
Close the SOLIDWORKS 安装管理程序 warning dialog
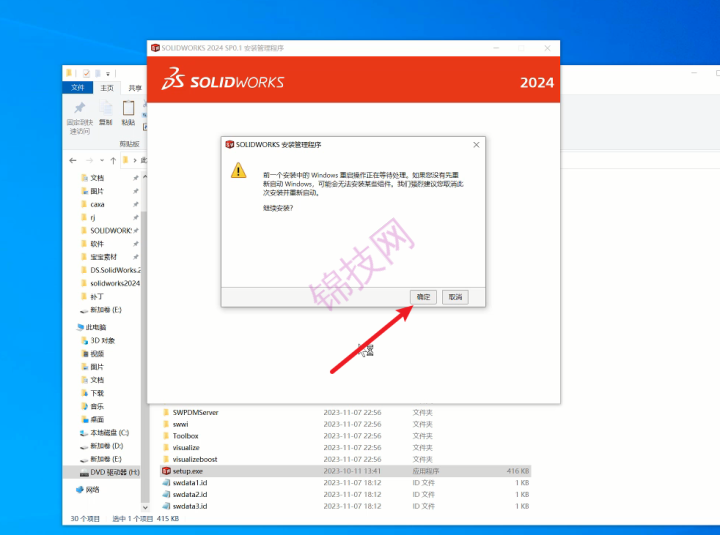[x=476, y=145]
